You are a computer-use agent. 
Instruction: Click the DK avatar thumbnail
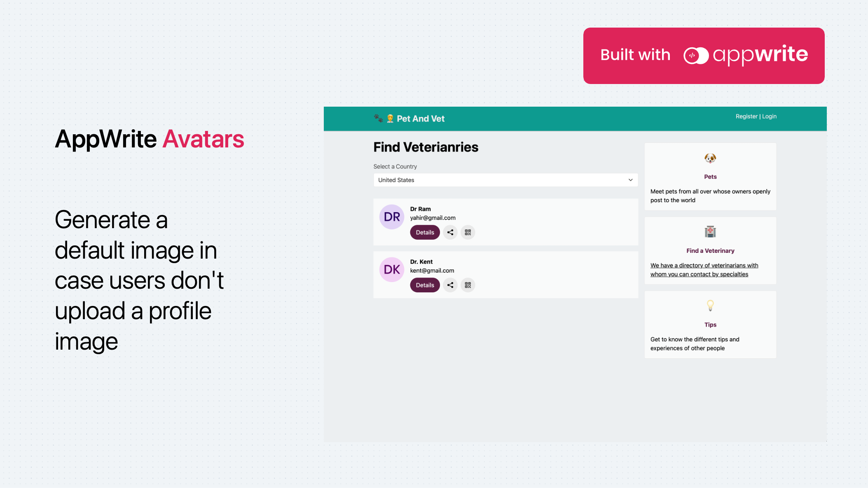(x=391, y=270)
